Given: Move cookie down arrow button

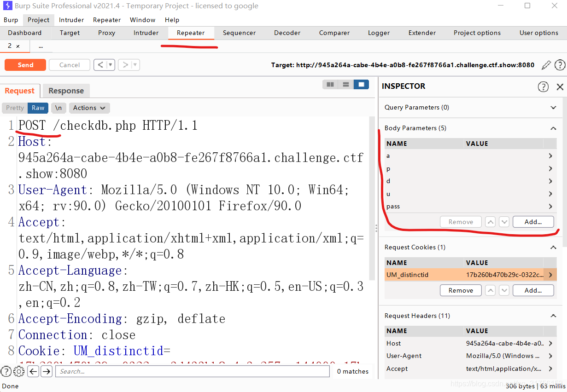Looking at the screenshot, I should (504, 290).
